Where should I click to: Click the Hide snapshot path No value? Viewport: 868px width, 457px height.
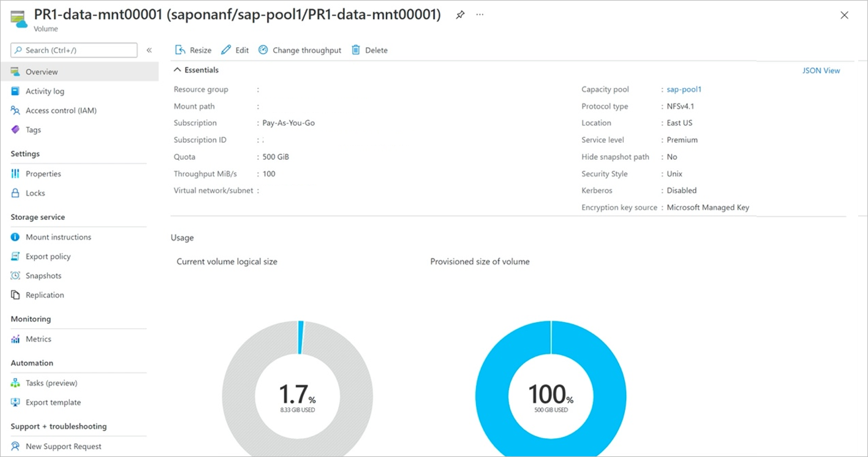[x=672, y=157]
